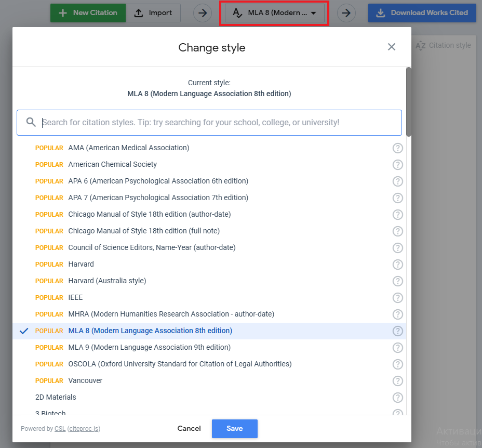Click help icon next to Vancouver
Screen dimensions: 482x448
click(x=397, y=381)
